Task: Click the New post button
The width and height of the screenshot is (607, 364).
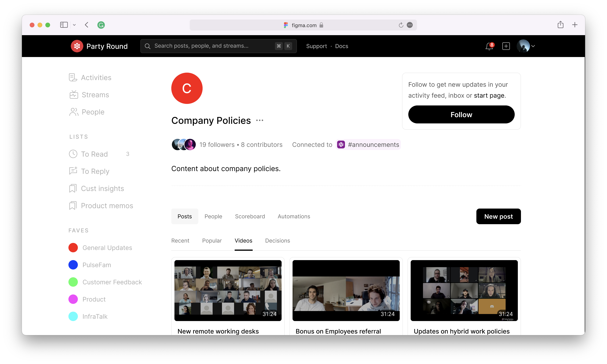Action: 498,216
